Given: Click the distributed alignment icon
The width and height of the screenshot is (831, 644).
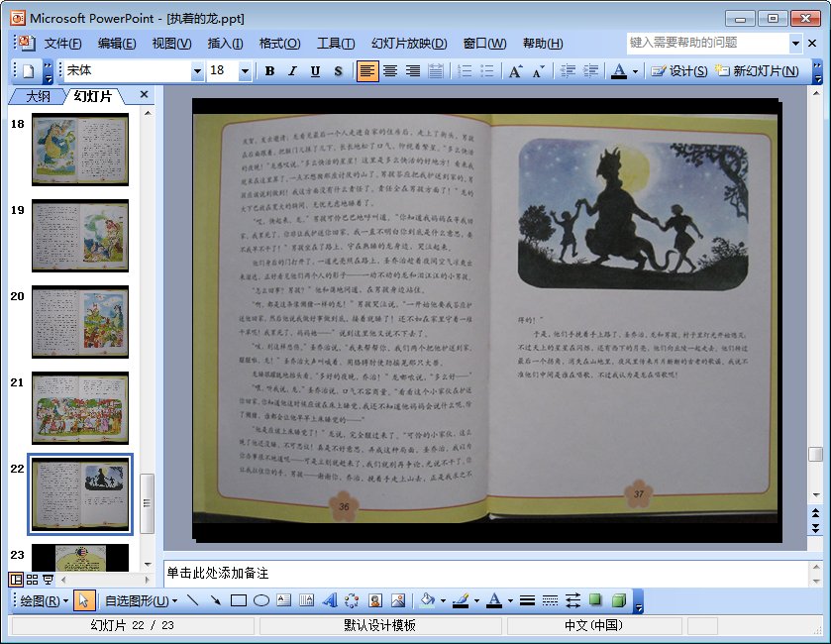Looking at the screenshot, I should tap(436, 71).
